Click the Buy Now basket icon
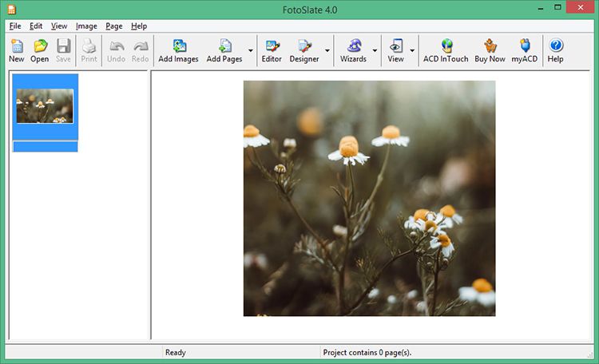Image resolution: width=599 pixels, height=364 pixels. tap(490, 50)
